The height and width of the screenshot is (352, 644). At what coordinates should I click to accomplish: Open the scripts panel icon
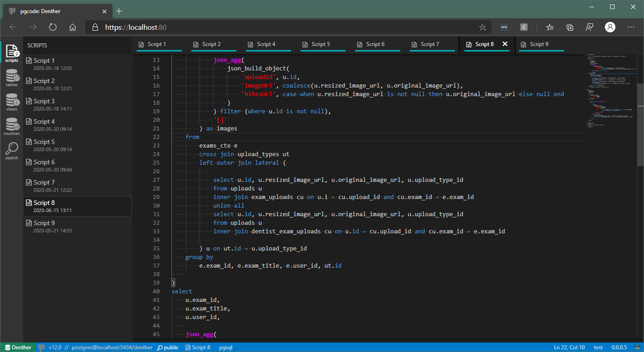point(12,53)
